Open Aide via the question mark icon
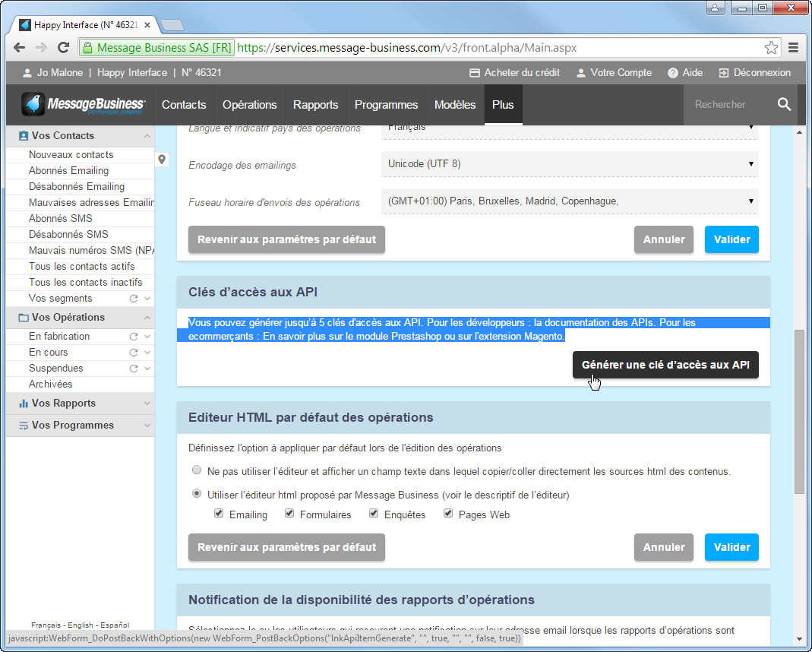812x652 pixels. (674, 73)
